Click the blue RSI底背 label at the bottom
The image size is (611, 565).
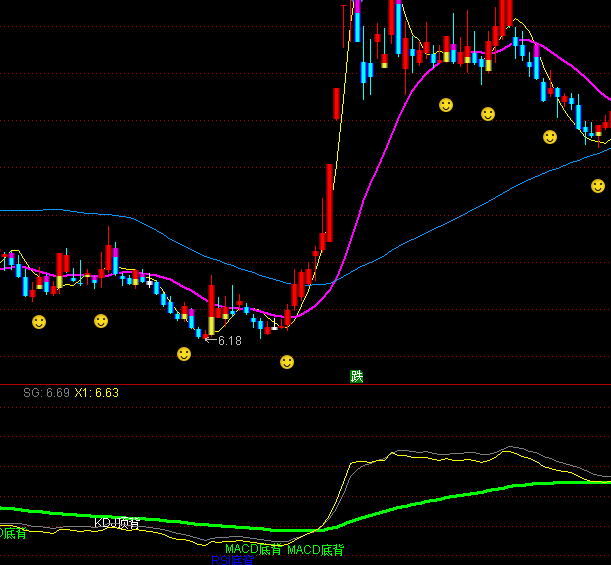click(232, 561)
